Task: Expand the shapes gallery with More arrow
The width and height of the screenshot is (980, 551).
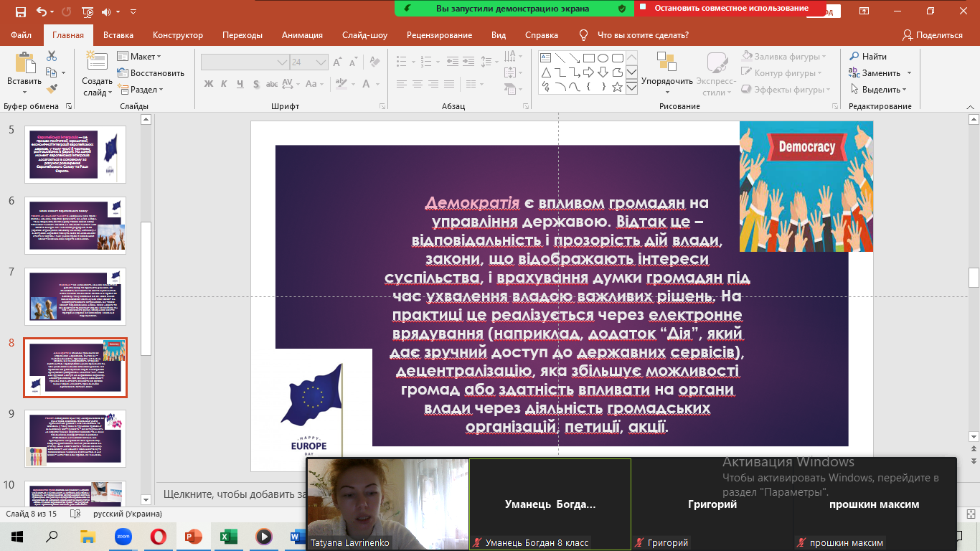Action: click(631, 88)
